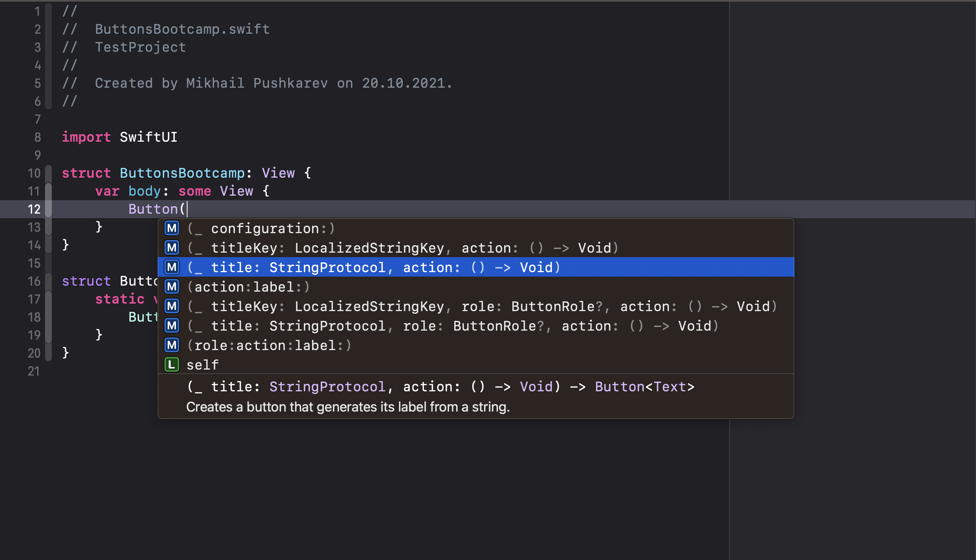Click the M icon beside titleKey action completion
The width and height of the screenshot is (976, 560).
coord(172,248)
